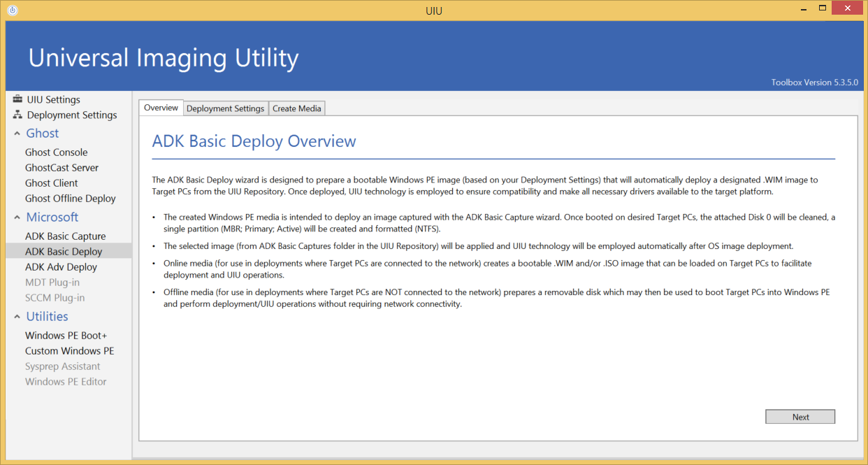The height and width of the screenshot is (465, 868).
Task: Click the Sysprep Assistant entry
Action: (63, 366)
